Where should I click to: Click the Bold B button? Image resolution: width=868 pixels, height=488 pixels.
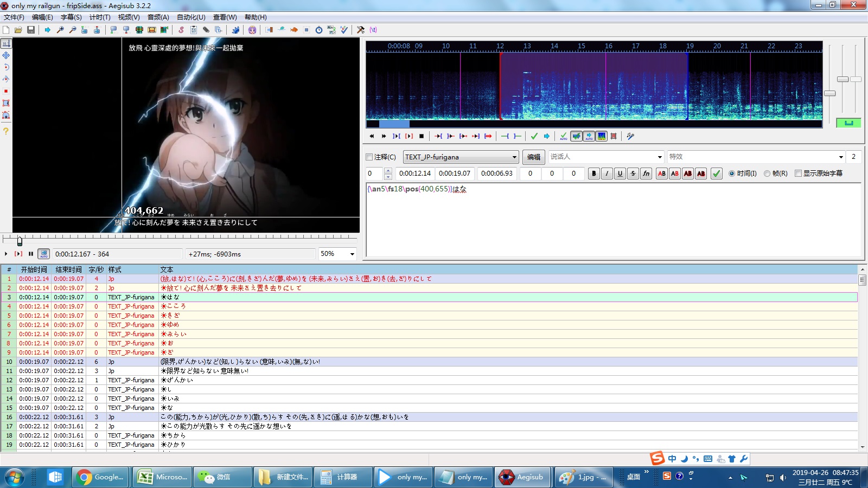(594, 174)
